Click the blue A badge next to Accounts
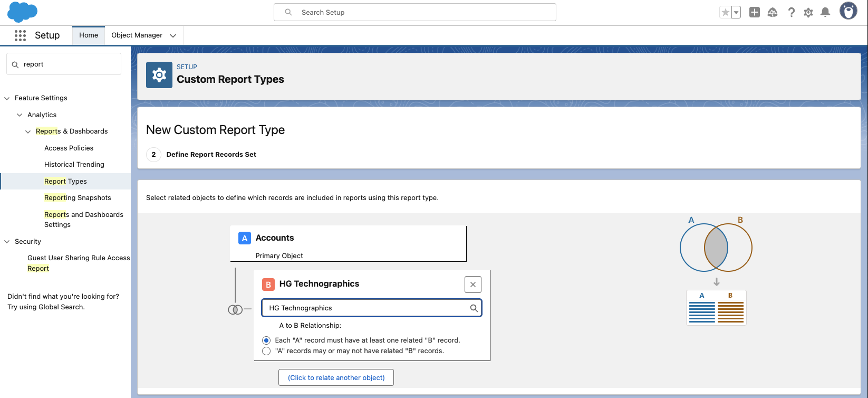Screen dimensions: 868x398 click(245, 238)
